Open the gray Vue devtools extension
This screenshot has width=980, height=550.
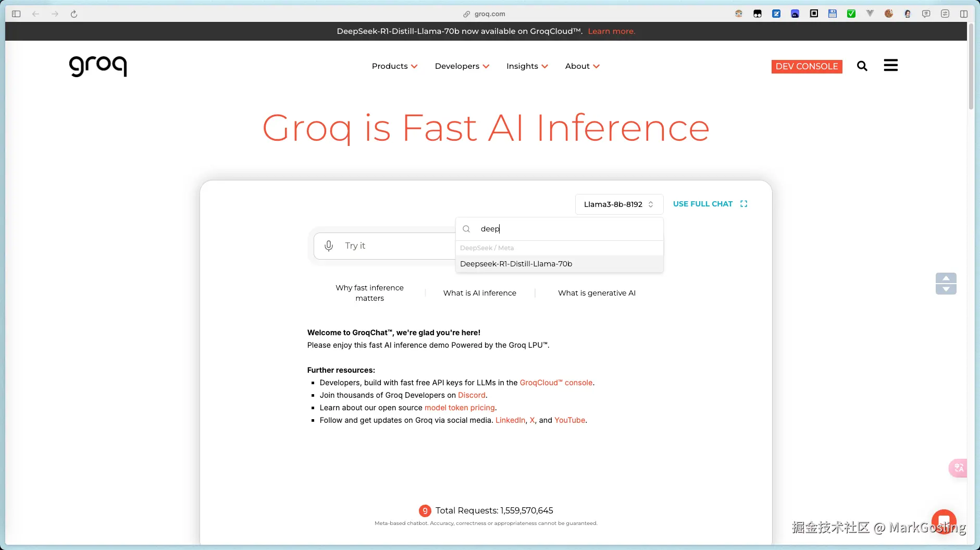[870, 14]
